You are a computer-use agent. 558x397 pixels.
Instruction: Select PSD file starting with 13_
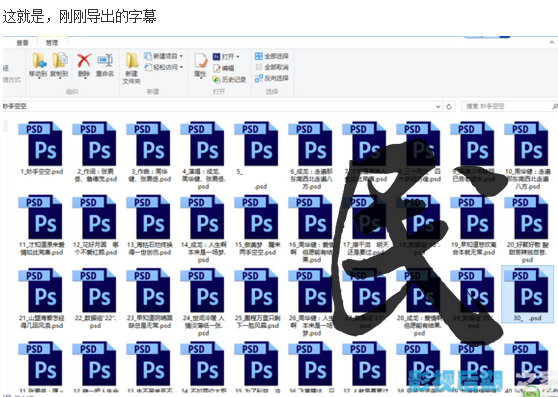coord(149,225)
